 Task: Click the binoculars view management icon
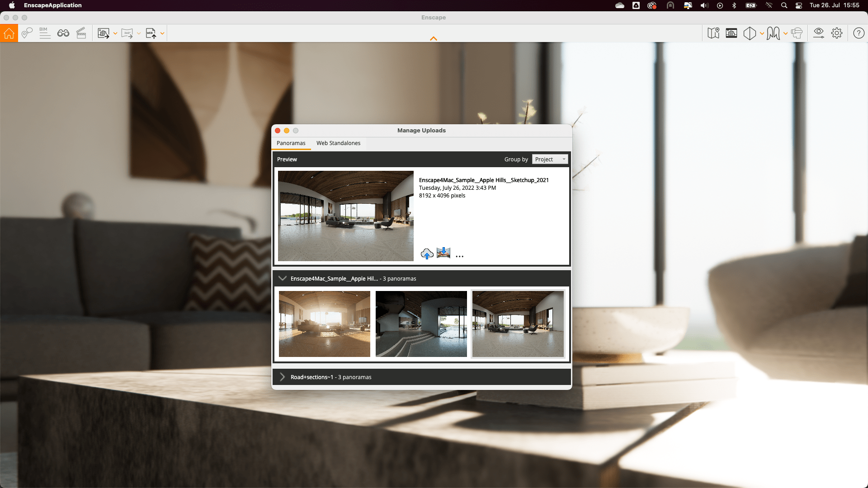[x=63, y=33]
